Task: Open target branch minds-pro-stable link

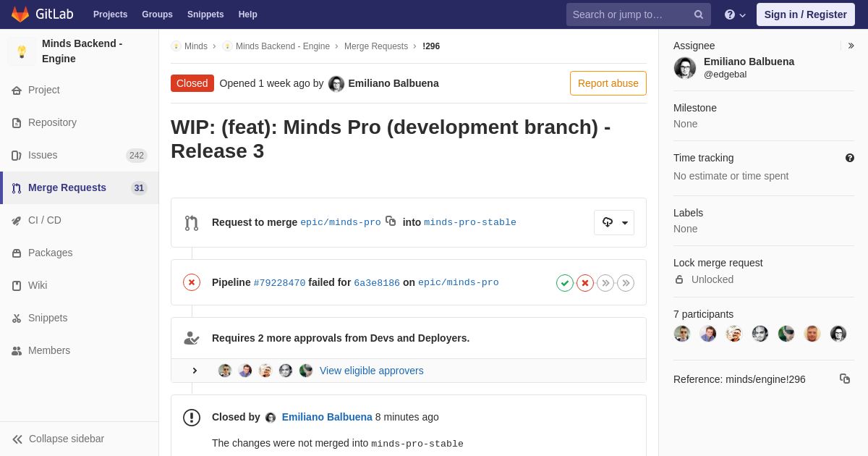Action: tap(470, 222)
